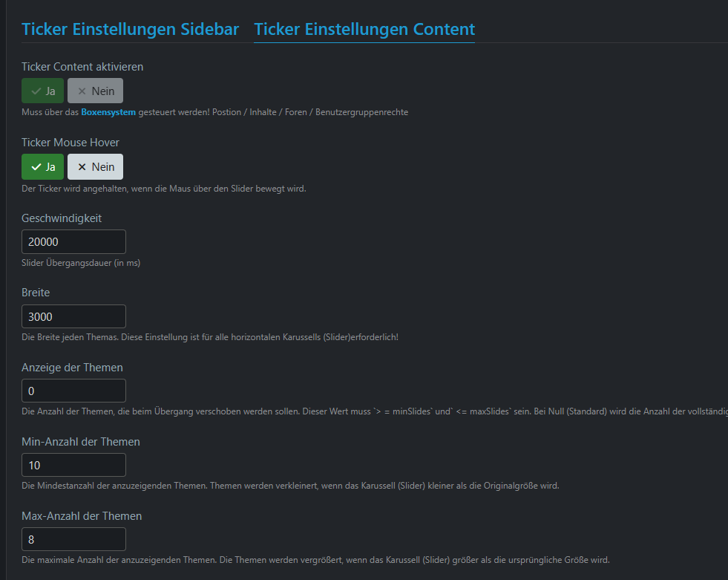This screenshot has height=580, width=728.
Task: Click the Geschwindigkeit input field
Action: point(73,241)
